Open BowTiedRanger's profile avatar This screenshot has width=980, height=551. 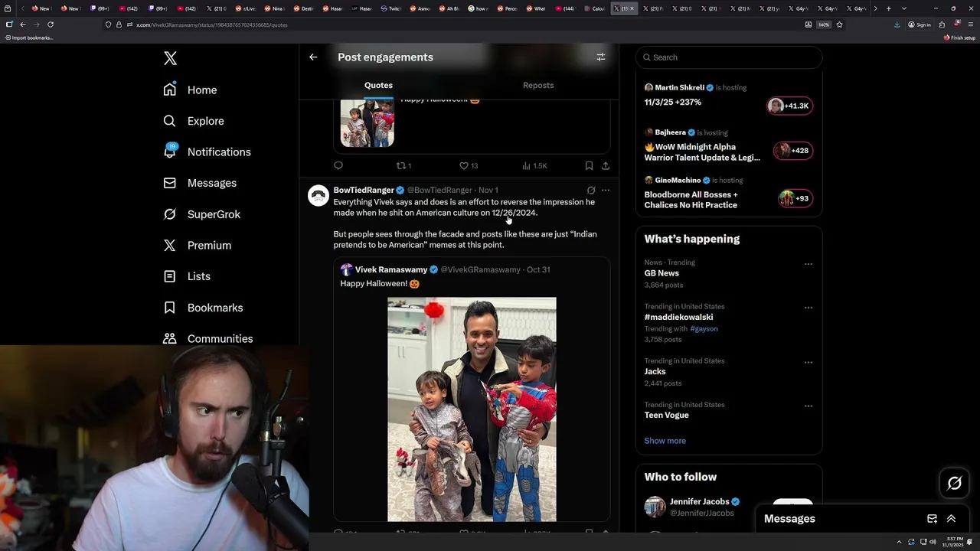click(x=318, y=195)
